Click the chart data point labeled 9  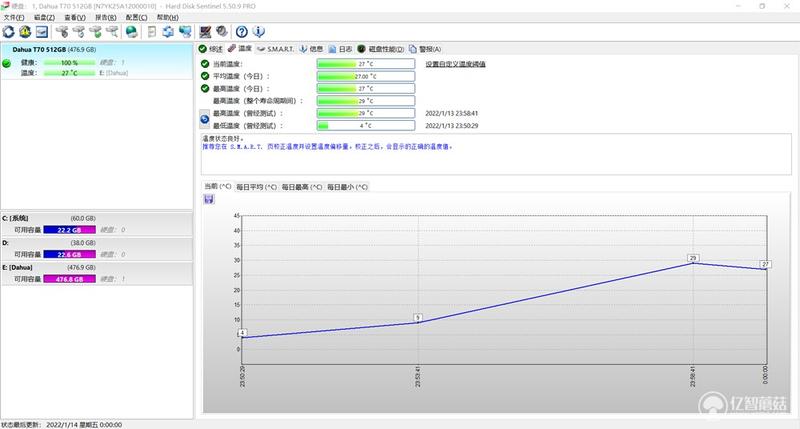(x=418, y=318)
